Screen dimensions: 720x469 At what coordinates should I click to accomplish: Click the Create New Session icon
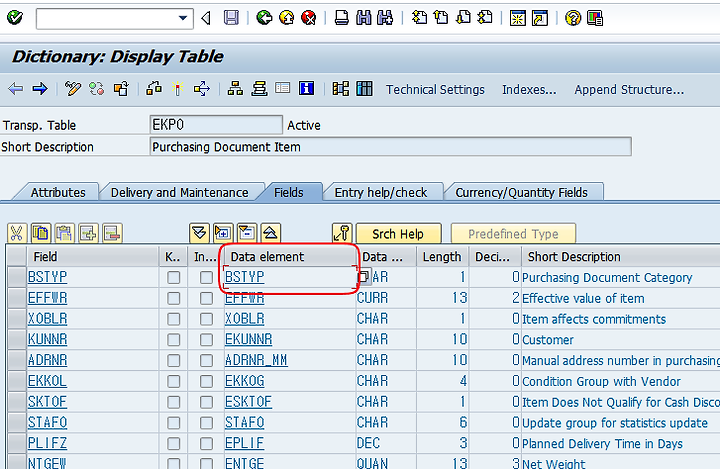click(x=518, y=18)
